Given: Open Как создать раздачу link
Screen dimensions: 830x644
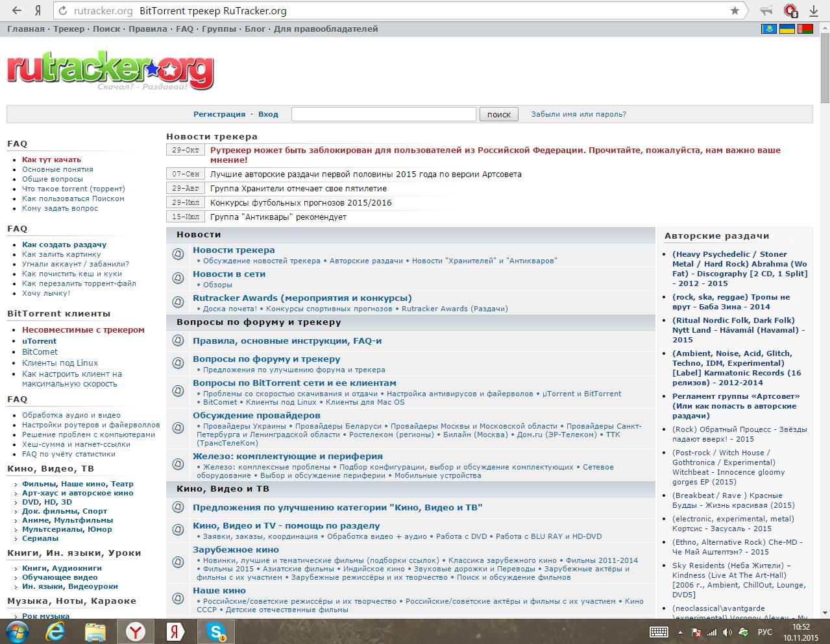Looking at the screenshot, I should [x=64, y=244].
